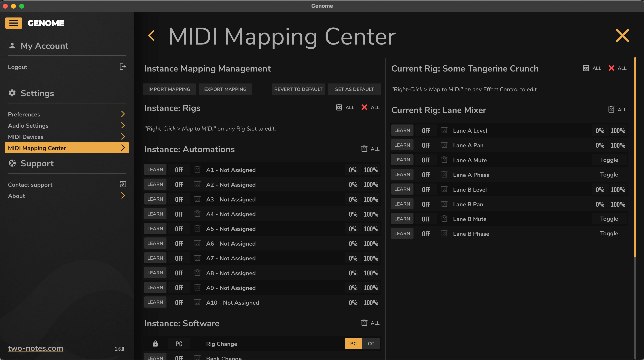Select MIDI Mapping Center in sidebar
The height and width of the screenshot is (360, 644).
coord(67,148)
